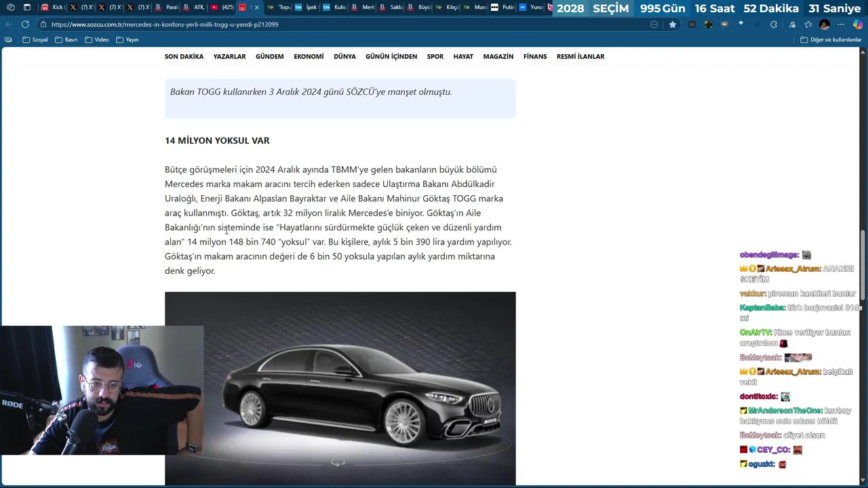Open the blue diamond extension icon

pyautogui.click(x=741, y=24)
